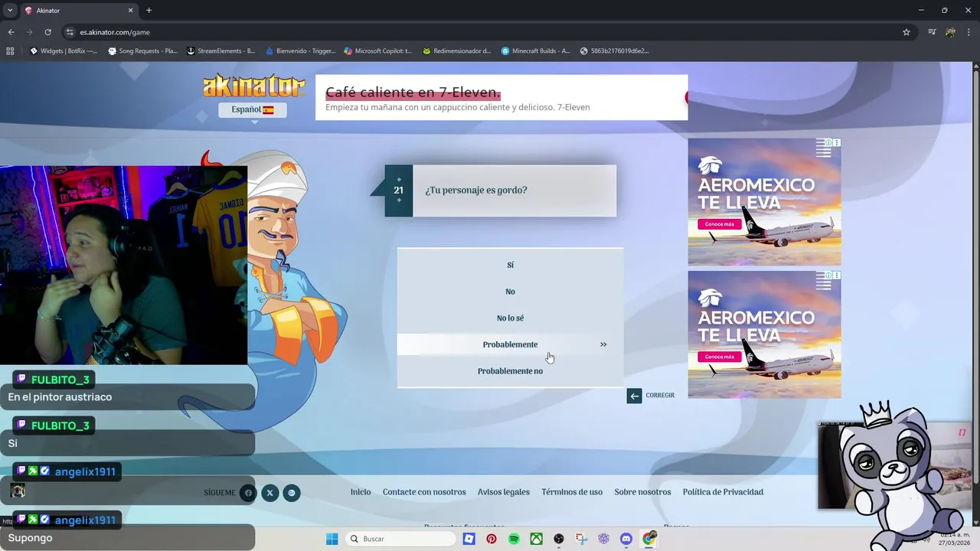Screen dimensions: 980x551
Task: Open Snipping Tool from the taskbar
Action: coord(582,539)
